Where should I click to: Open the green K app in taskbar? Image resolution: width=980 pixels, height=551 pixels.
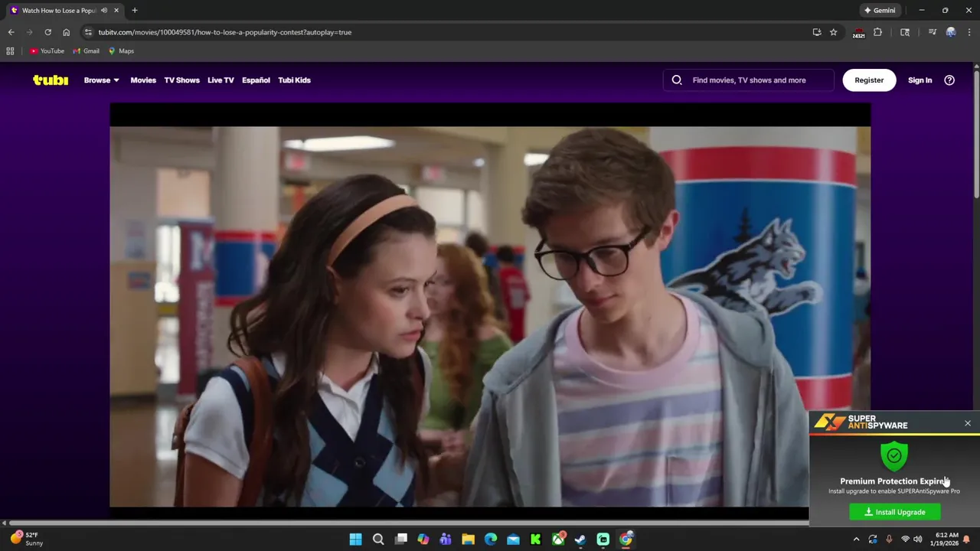pyautogui.click(x=536, y=540)
